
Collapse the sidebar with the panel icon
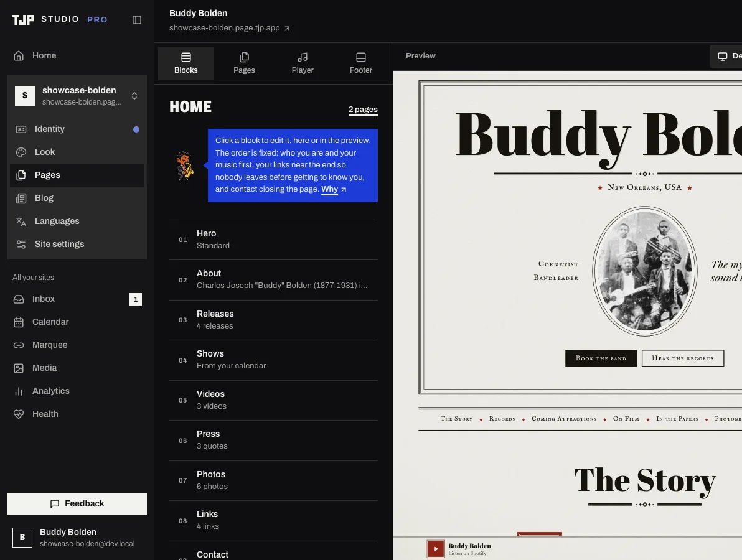[x=137, y=20]
